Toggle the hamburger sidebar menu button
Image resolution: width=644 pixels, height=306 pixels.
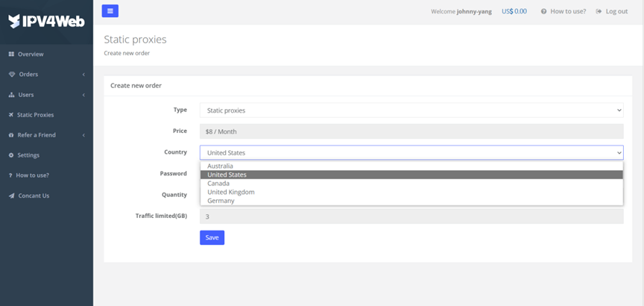coord(110,11)
